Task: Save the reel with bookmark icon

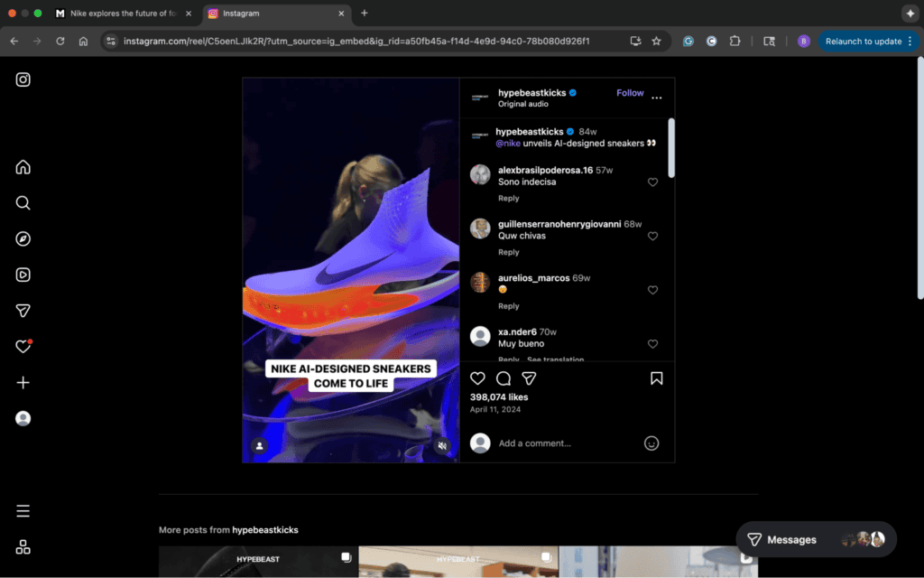Action: tap(657, 378)
